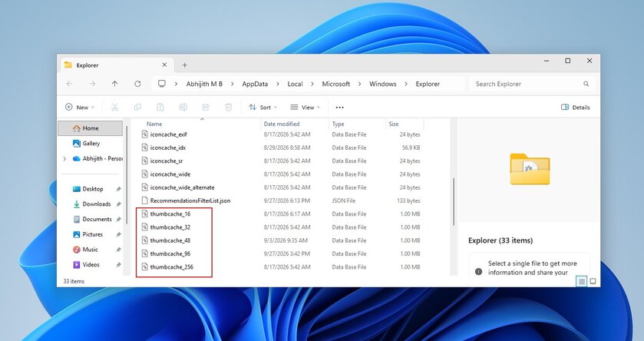Unpin Desktop using its pin icon
Viewport: 644px width, 341px height.
(118, 189)
